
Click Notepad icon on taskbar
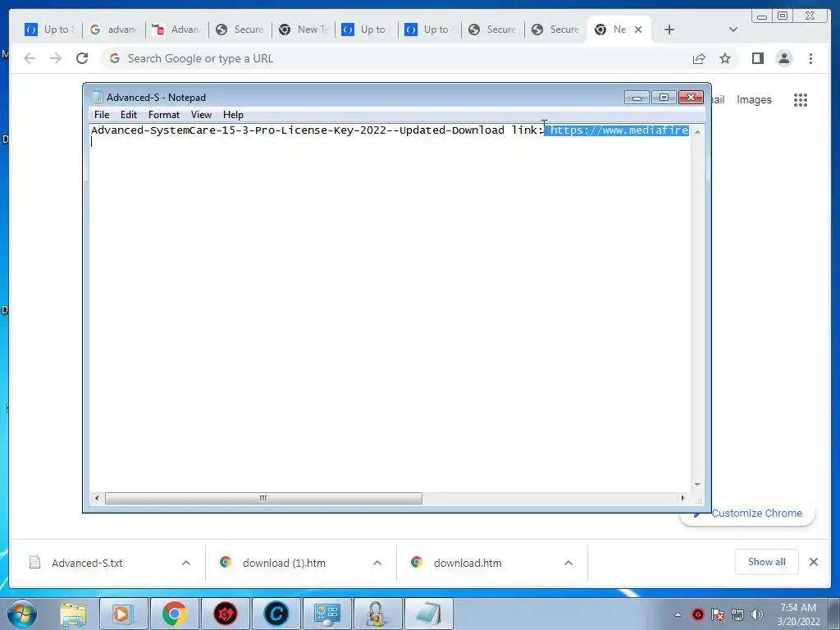click(x=428, y=614)
